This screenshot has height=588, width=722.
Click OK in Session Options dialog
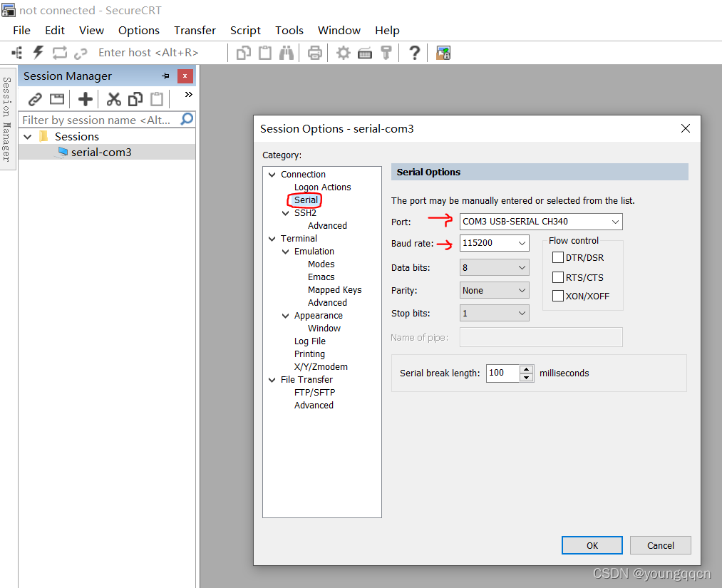[592, 546]
